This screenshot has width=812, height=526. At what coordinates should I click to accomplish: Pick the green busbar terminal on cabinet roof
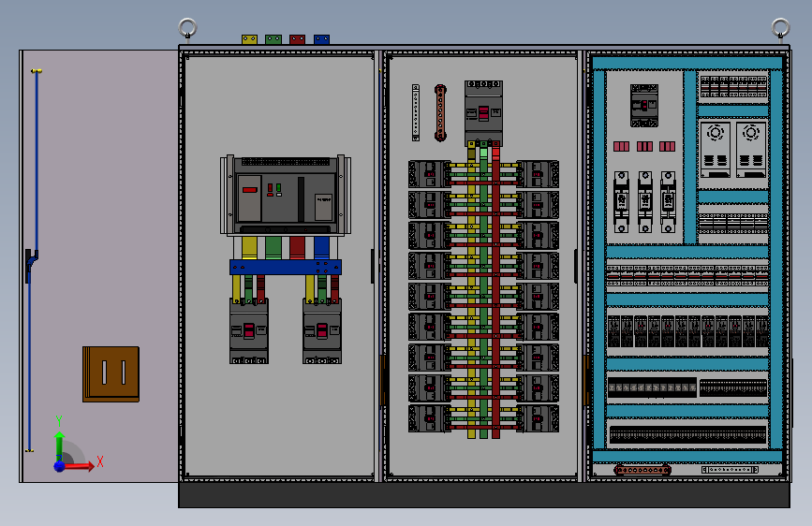pos(273,39)
